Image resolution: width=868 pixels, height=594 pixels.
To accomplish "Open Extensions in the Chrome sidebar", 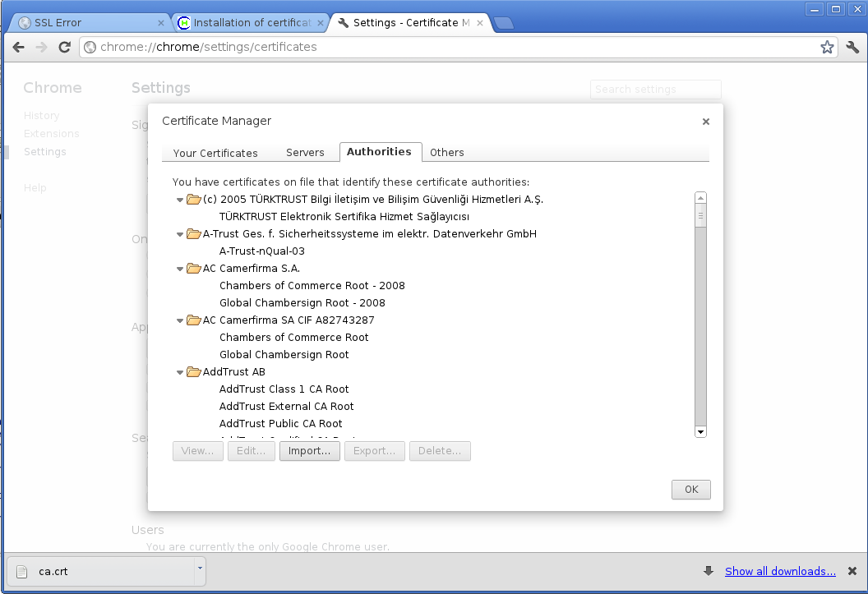I will coord(52,134).
